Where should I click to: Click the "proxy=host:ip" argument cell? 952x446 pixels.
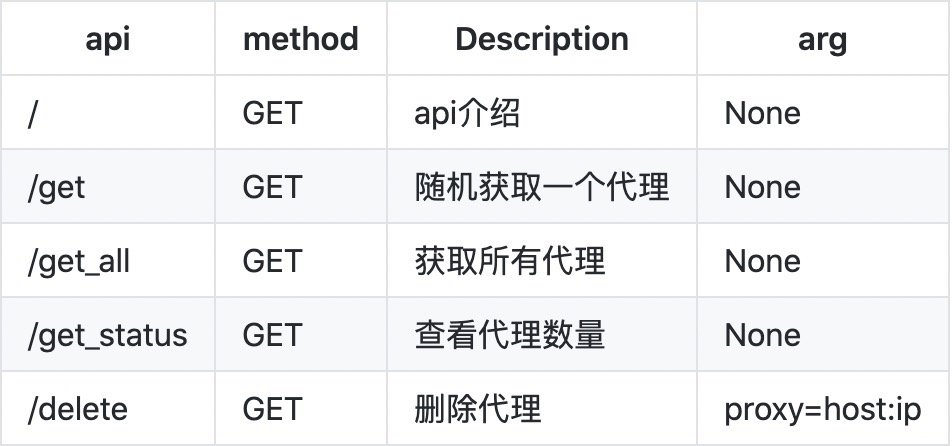(822, 409)
